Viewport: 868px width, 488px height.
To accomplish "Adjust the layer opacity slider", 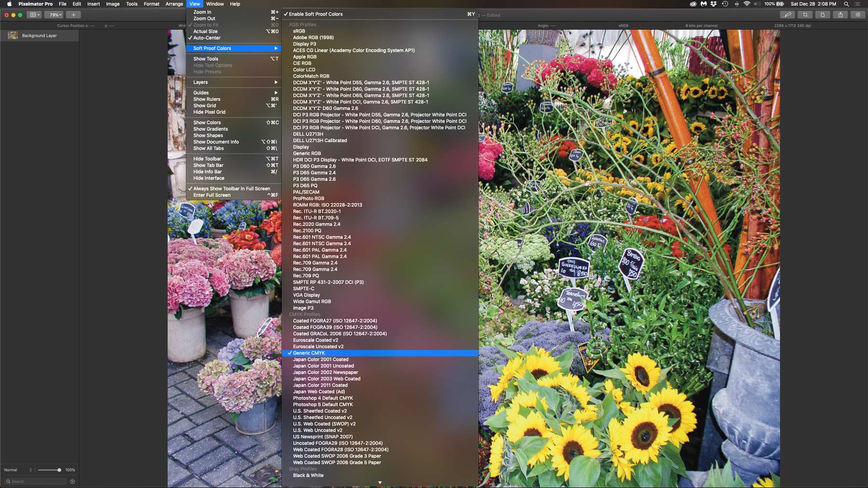I will (49, 470).
